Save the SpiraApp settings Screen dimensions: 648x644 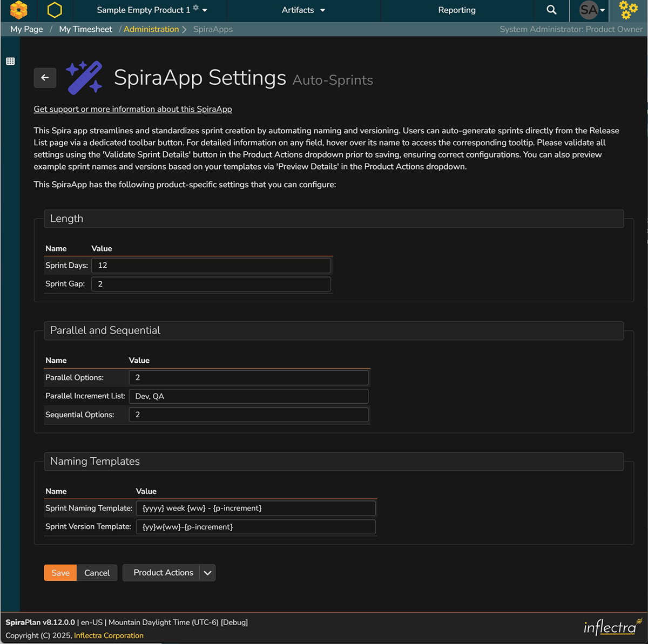tap(60, 573)
